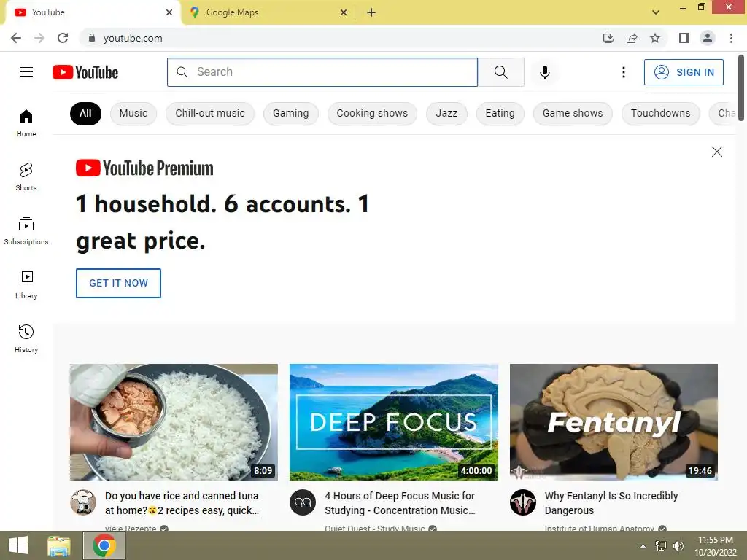Select the YouTube browser tab
Image resolution: width=747 pixels, height=560 pixels.
pos(93,13)
